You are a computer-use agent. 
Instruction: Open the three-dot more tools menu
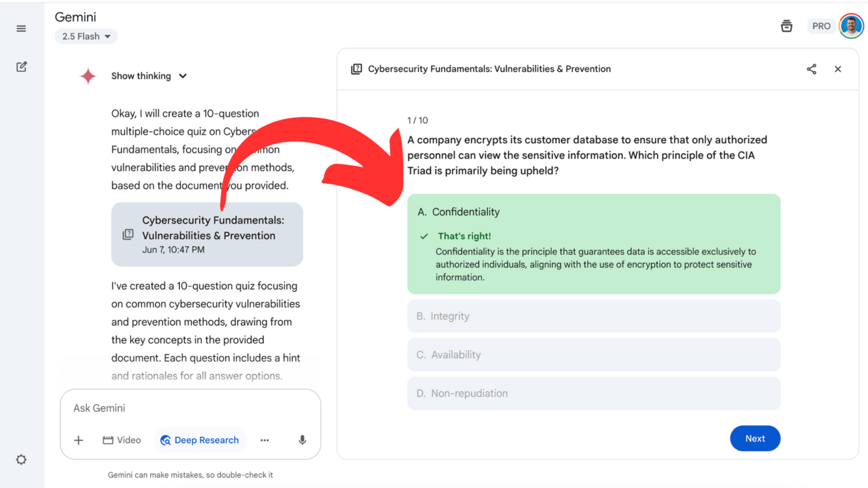(265, 440)
